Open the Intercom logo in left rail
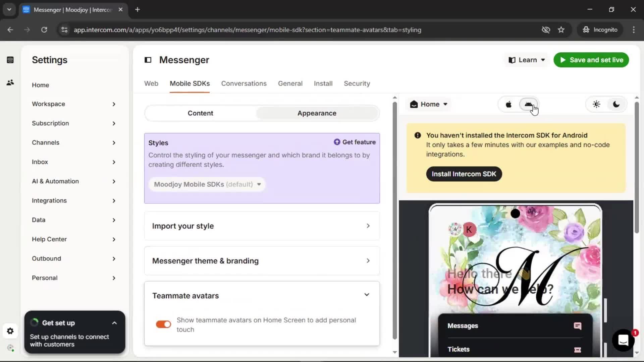 (10, 60)
